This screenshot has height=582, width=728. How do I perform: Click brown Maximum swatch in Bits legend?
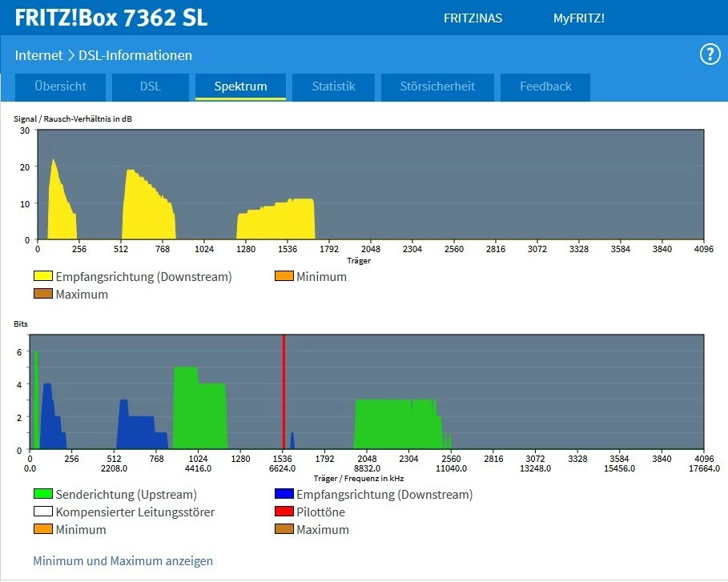point(284,529)
